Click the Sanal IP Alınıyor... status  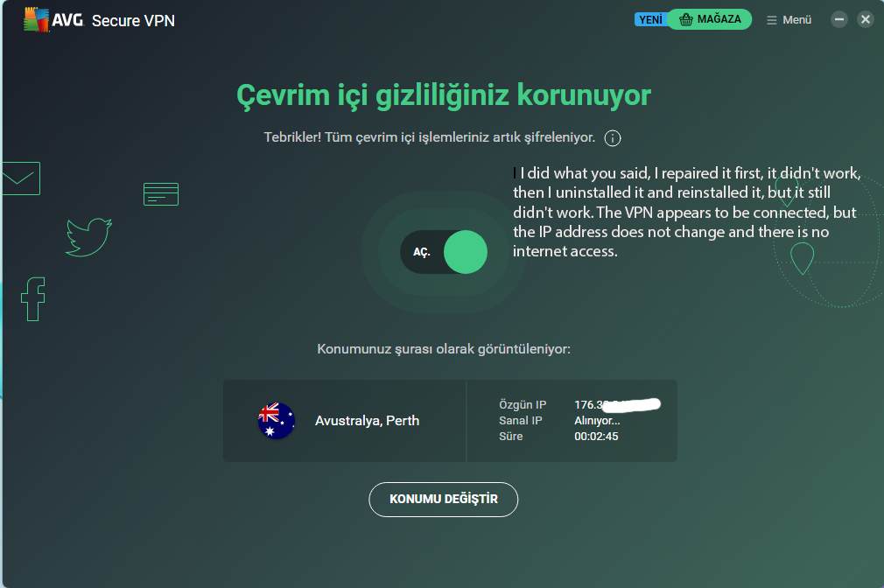pyautogui.click(x=597, y=421)
